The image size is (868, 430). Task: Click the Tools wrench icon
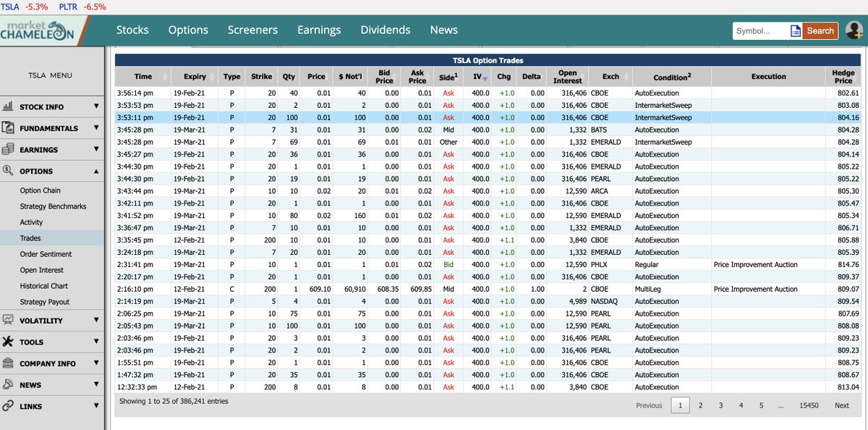(x=8, y=342)
